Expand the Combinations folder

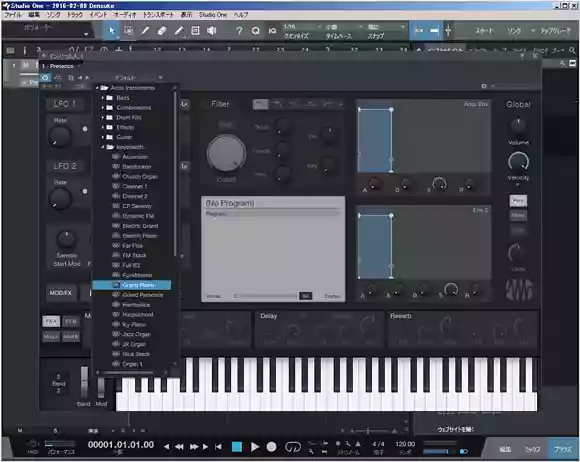103,108
